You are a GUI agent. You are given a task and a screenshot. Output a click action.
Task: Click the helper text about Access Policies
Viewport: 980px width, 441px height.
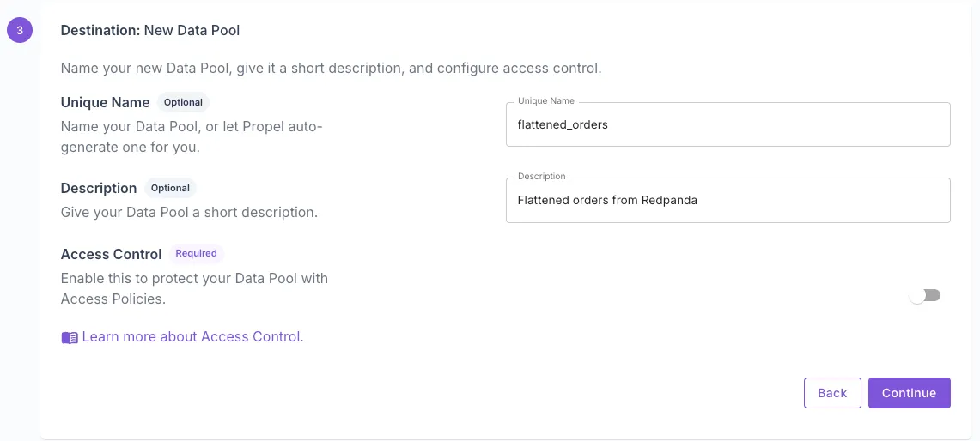pos(194,288)
